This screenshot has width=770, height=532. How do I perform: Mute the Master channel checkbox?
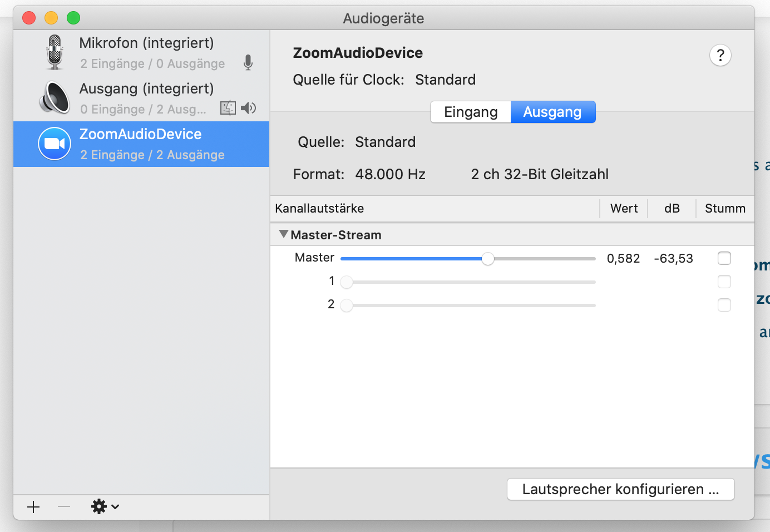(724, 258)
